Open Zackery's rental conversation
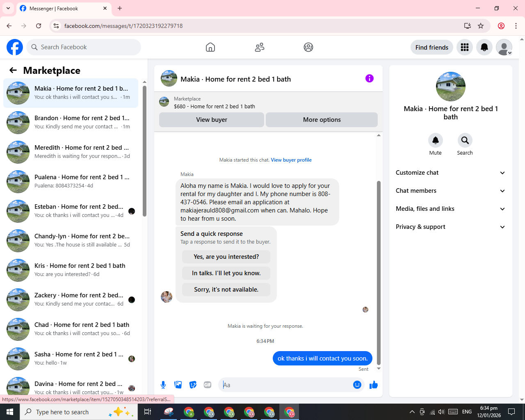This screenshot has height=420, width=525. (71, 300)
